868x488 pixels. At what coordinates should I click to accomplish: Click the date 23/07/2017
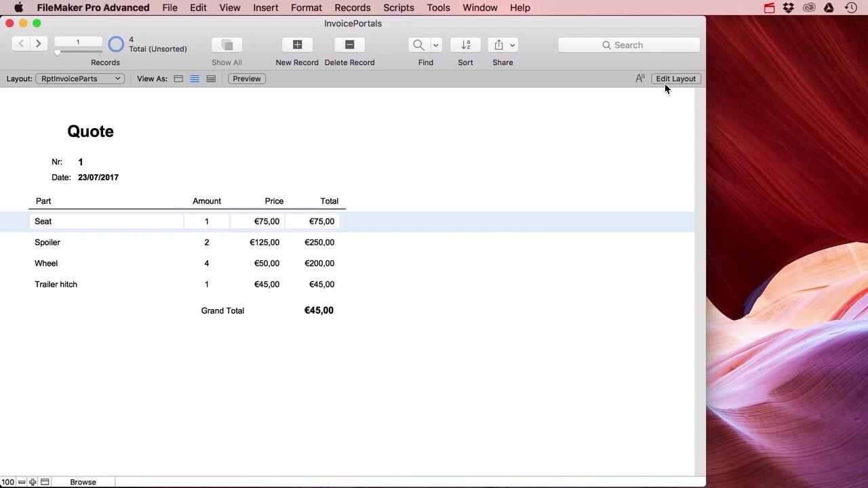click(x=98, y=177)
